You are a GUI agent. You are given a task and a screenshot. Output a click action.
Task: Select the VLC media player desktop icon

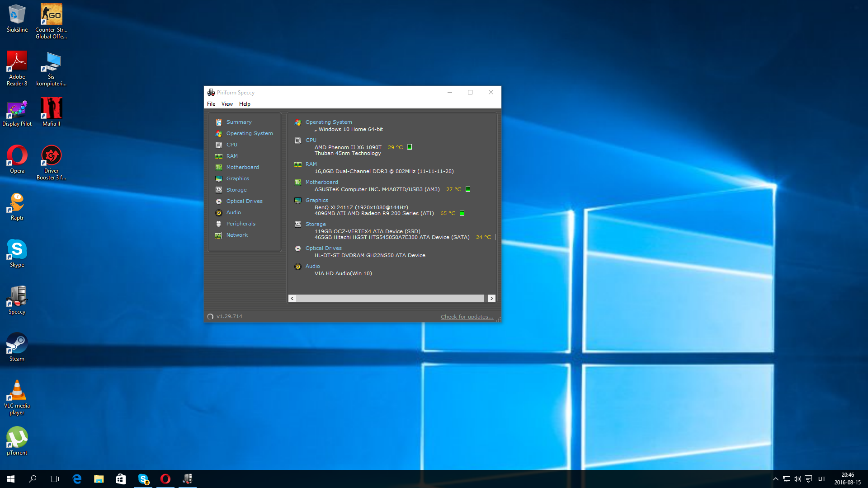tap(17, 397)
